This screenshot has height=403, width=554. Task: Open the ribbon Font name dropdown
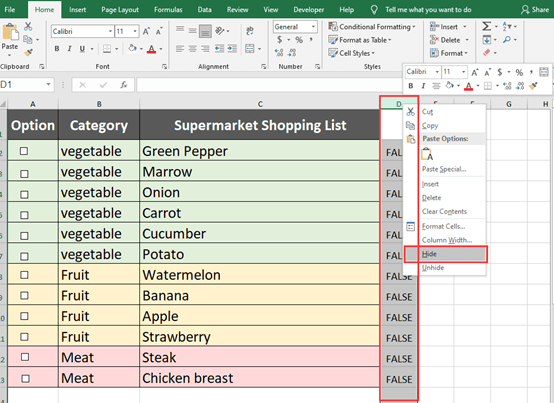110,31
